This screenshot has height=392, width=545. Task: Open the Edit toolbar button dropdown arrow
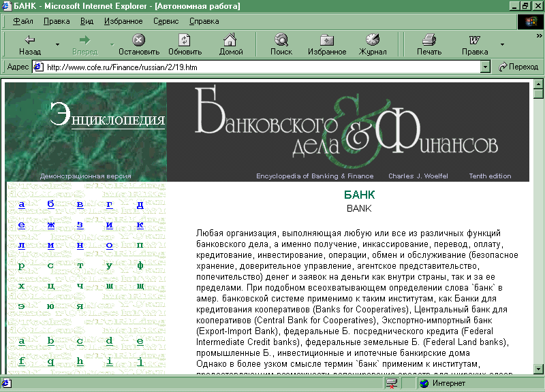click(x=502, y=45)
